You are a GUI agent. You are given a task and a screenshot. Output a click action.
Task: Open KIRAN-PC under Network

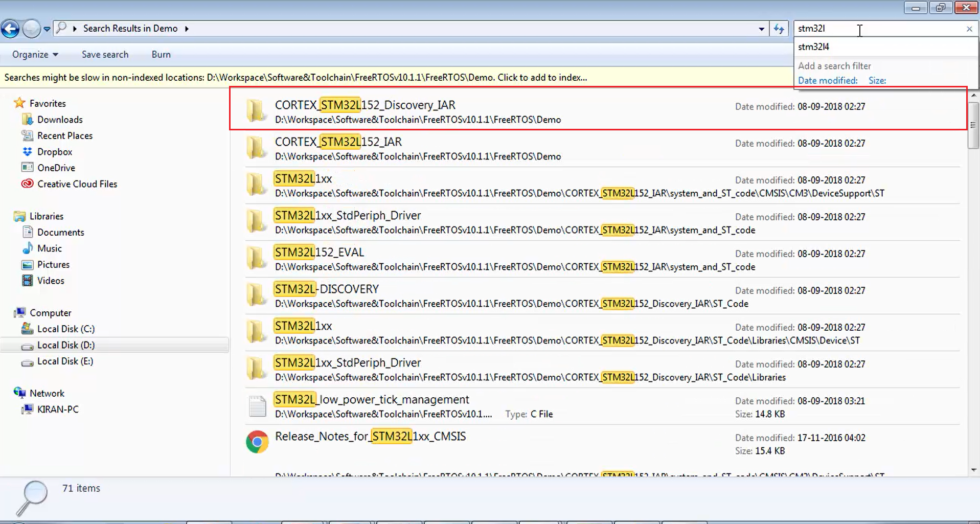pos(58,409)
